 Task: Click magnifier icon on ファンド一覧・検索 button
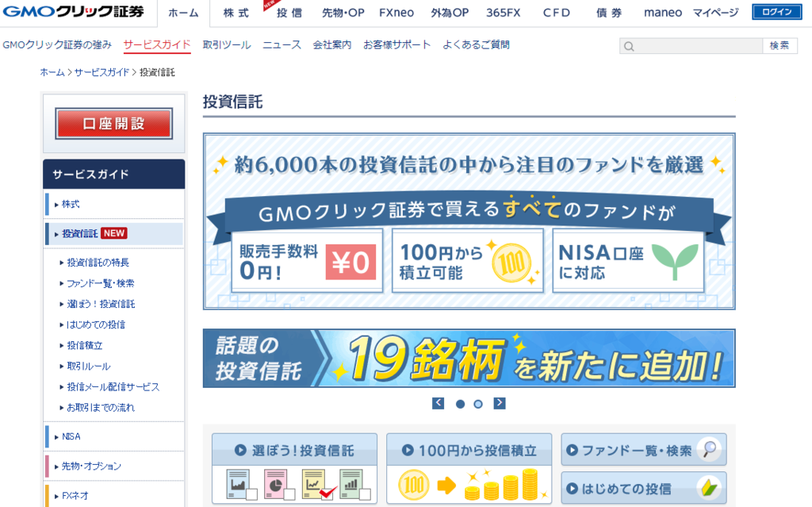pos(709,449)
